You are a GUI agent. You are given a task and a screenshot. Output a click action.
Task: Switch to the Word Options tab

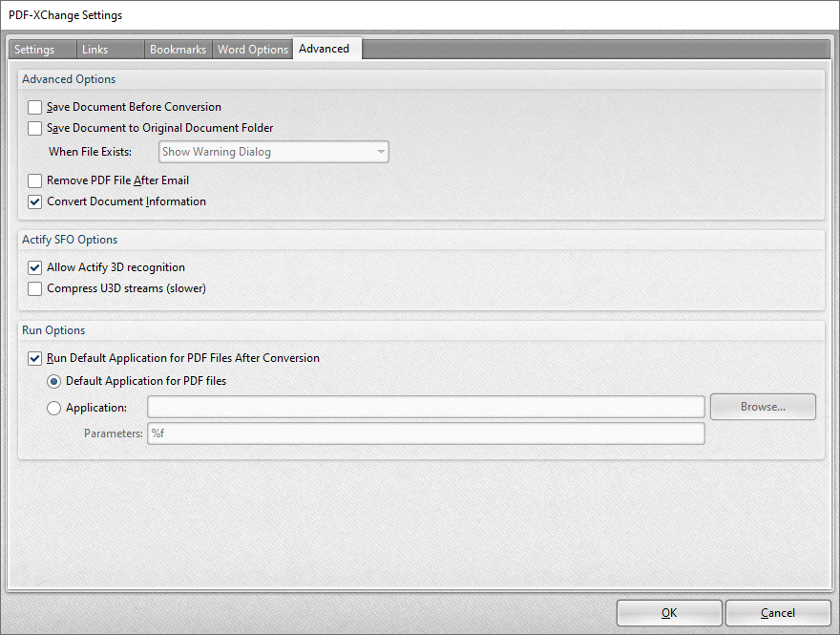pos(252,49)
